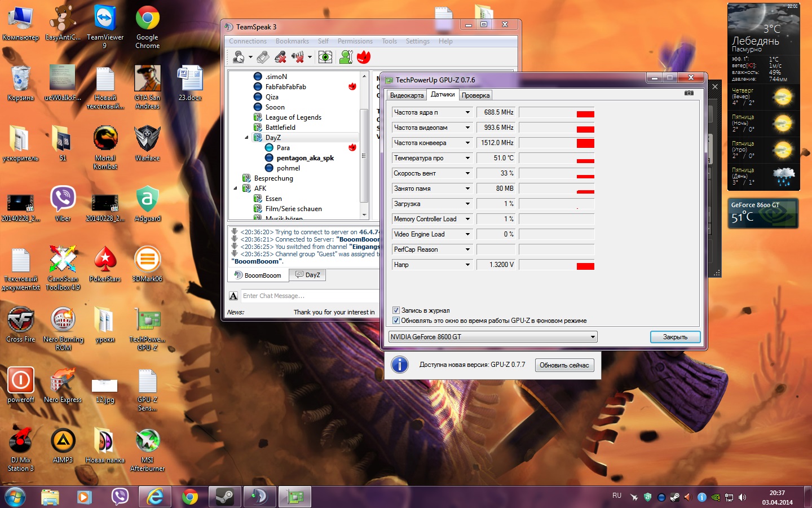
Task: Open 'Температура про' sensor dropdown
Action: pyautogui.click(x=467, y=158)
